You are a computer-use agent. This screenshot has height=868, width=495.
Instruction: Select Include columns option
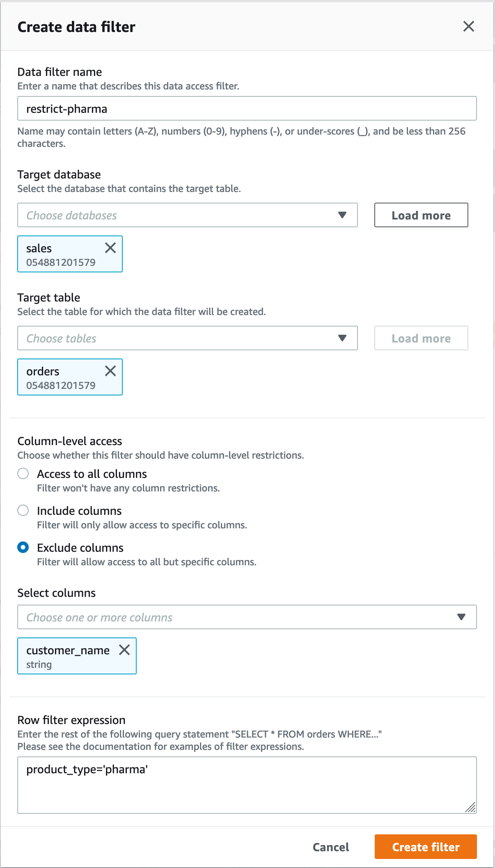coord(23,511)
